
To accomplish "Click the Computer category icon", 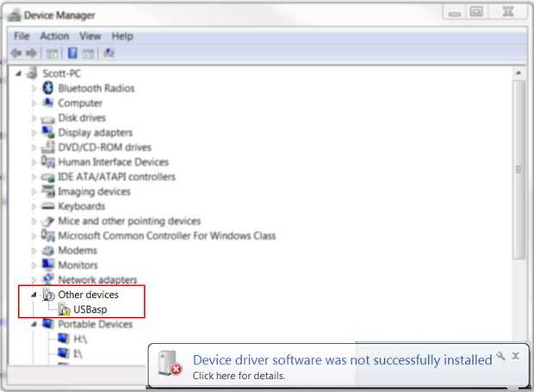I will [x=47, y=103].
